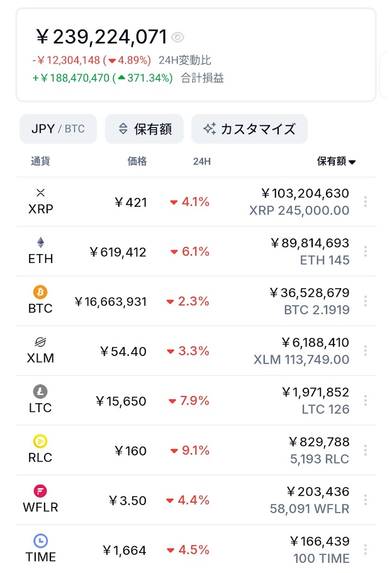392x573 pixels.
Task: Sort by the 保有額 column header arrow
Action: coord(352,162)
